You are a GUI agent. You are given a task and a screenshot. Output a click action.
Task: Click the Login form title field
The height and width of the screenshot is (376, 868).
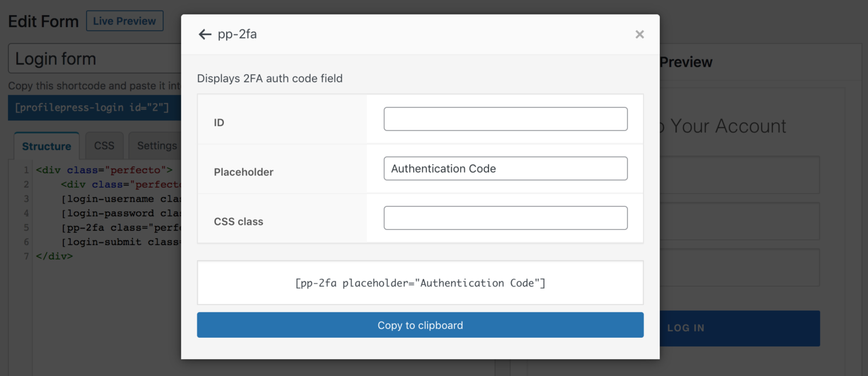pyautogui.click(x=95, y=59)
